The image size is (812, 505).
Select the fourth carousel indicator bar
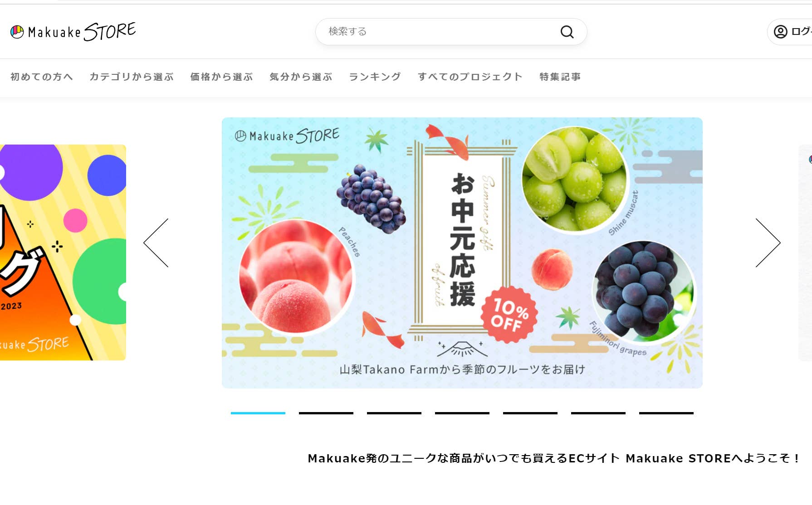pyautogui.click(x=462, y=413)
